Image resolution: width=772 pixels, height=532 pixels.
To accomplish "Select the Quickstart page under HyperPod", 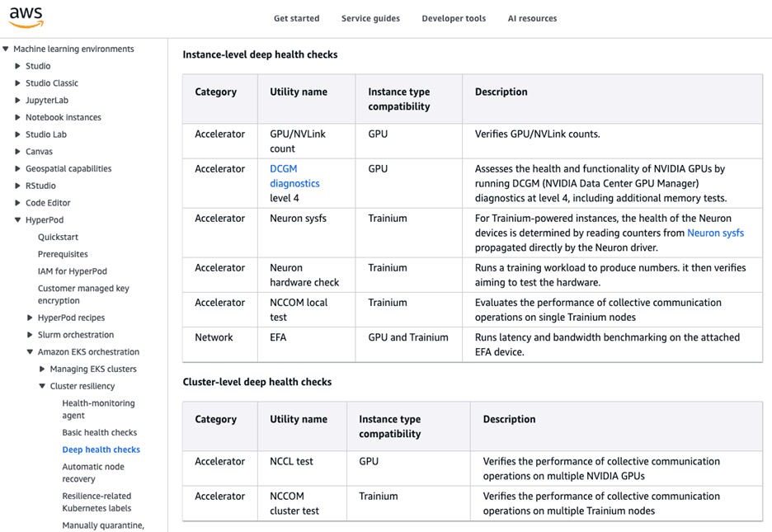I will [59, 238].
